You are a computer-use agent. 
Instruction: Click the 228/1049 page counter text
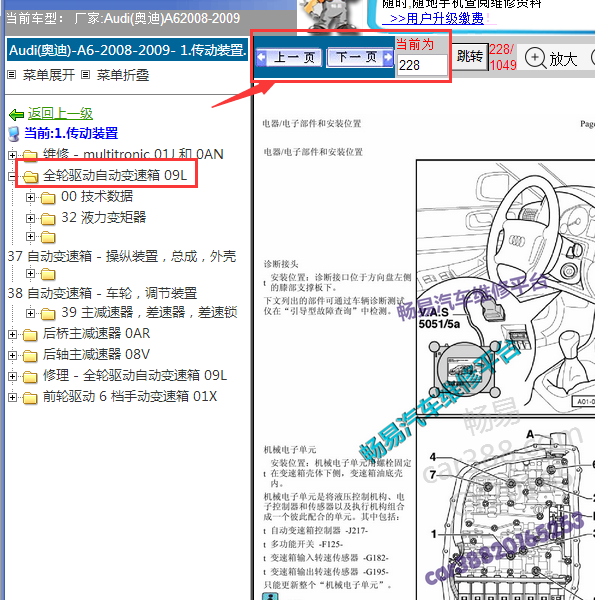pos(503,57)
